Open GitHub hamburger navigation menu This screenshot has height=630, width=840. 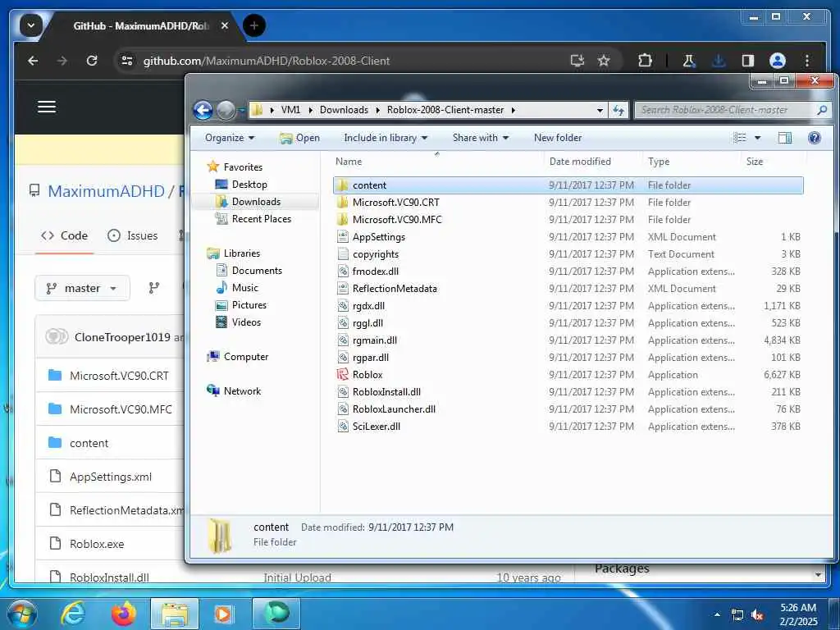[47, 107]
